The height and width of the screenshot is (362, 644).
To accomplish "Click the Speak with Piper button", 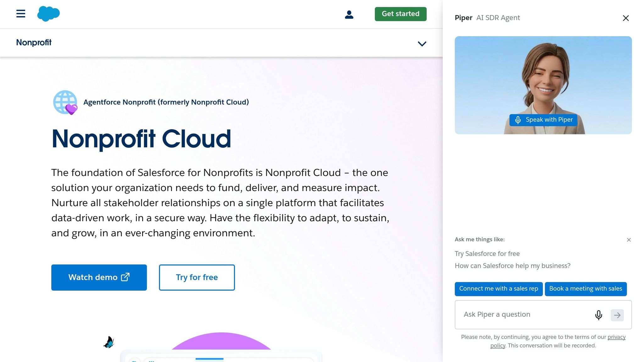I will (543, 120).
